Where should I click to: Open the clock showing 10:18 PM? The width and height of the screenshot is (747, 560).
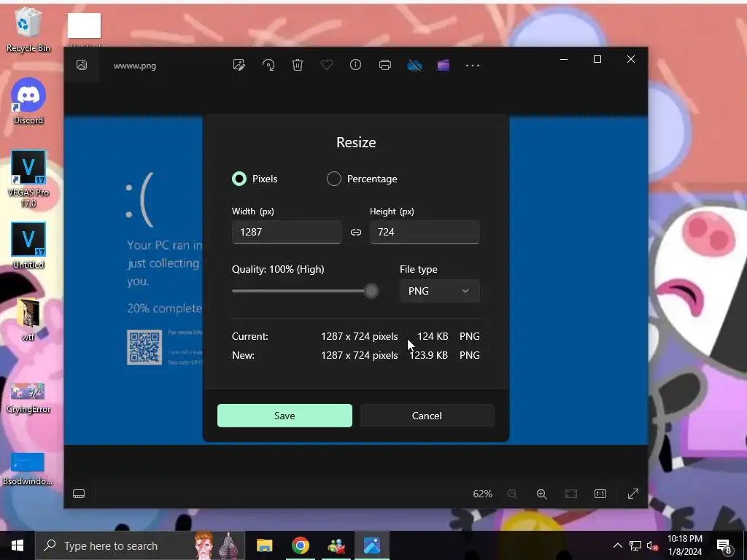point(684,545)
